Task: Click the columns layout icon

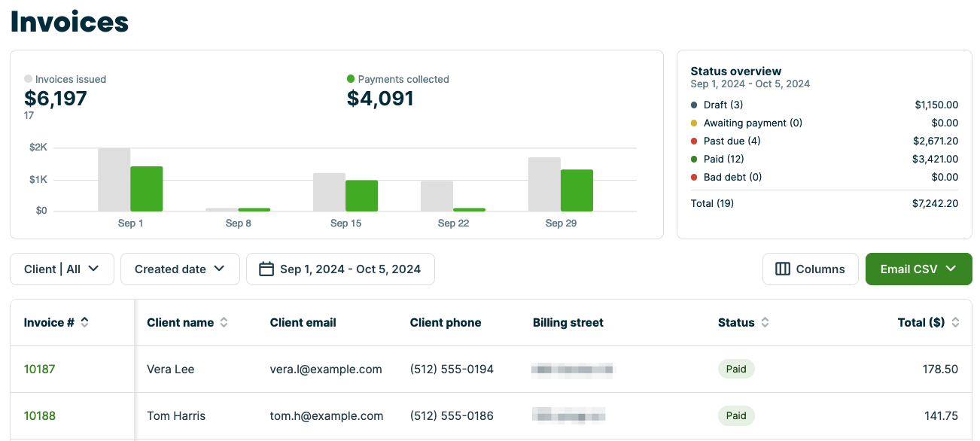Action: (x=783, y=269)
